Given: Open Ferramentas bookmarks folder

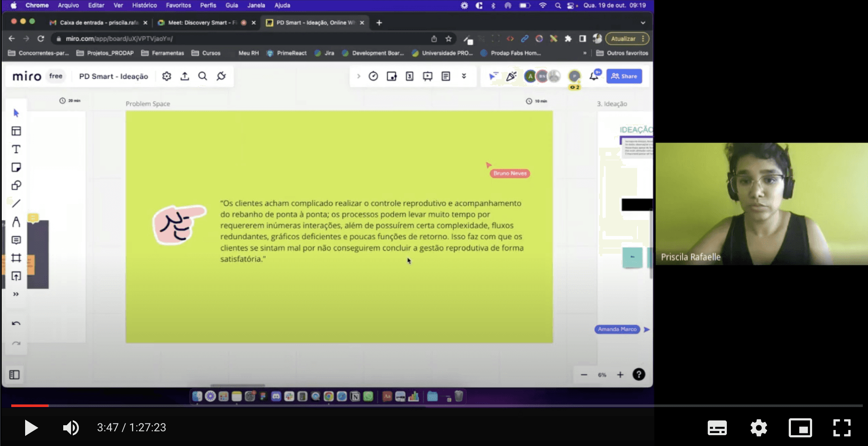Looking at the screenshot, I should click(x=163, y=53).
